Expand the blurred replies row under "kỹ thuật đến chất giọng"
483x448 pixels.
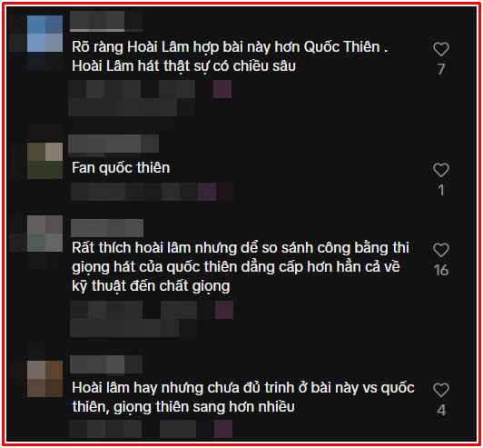point(152,319)
